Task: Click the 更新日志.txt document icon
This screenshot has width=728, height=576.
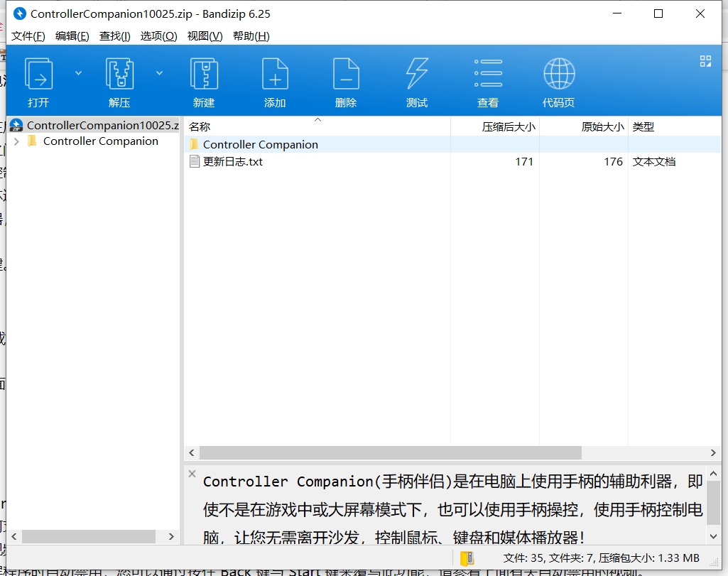Action: [195, 161]
